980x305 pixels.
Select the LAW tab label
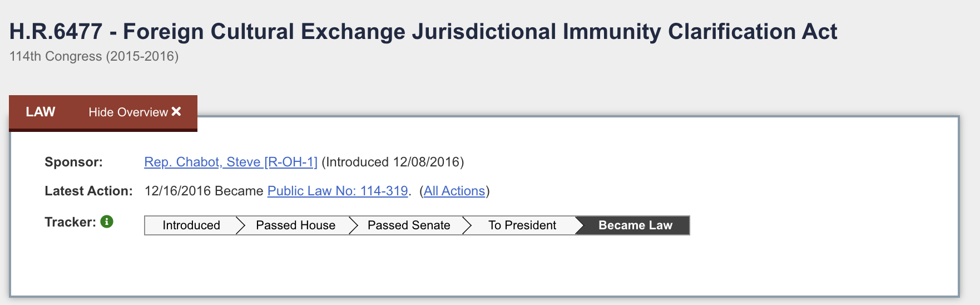pos(41,112)
